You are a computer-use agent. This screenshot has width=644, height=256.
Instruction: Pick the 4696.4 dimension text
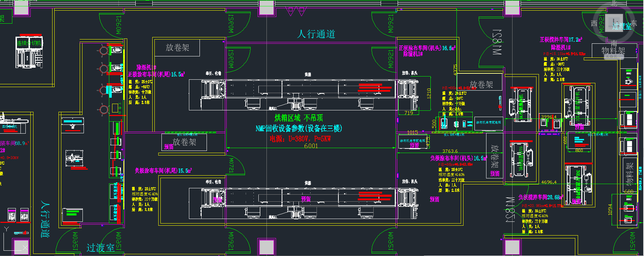(549, 182)
